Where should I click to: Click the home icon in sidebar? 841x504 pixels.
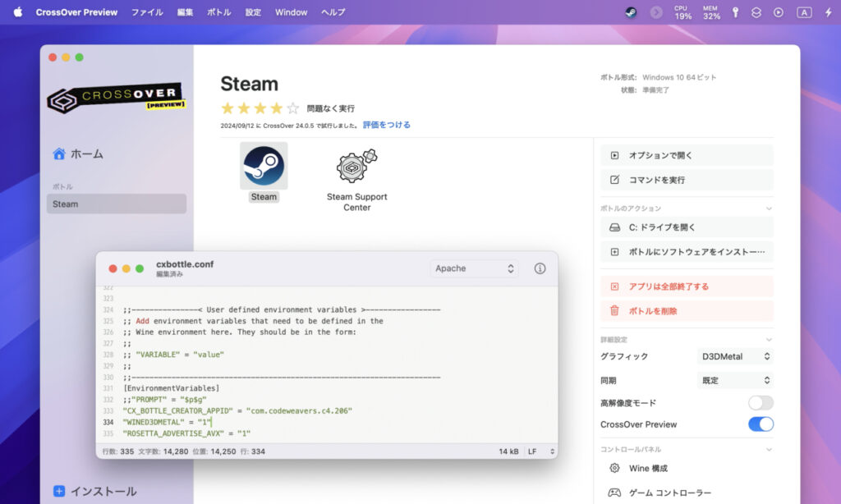(59, 153)
